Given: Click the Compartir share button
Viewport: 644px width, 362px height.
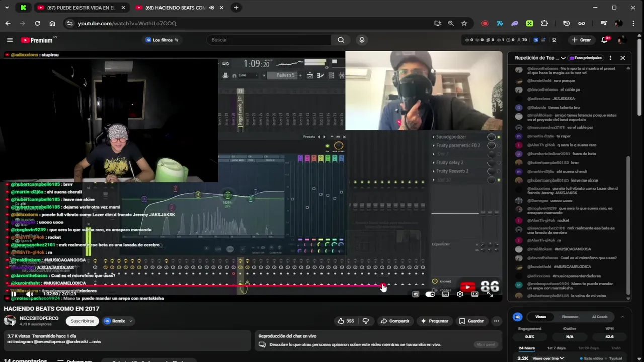Looking at the screenshot, I should tap(394, 321).
